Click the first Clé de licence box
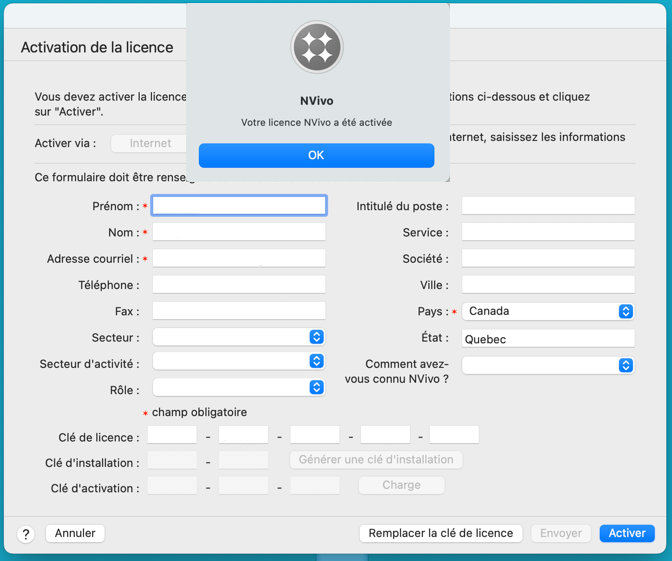This screenshot has width=672, height=561. pos(172,435)
